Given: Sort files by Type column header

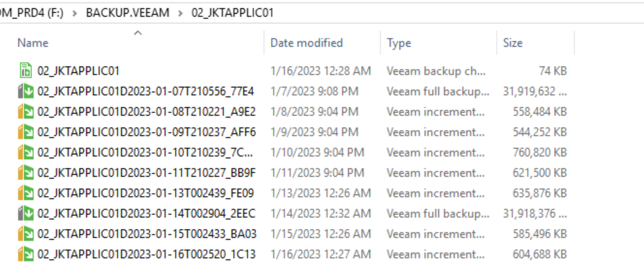Looking at the screenshot, I should tap(399, 43).
